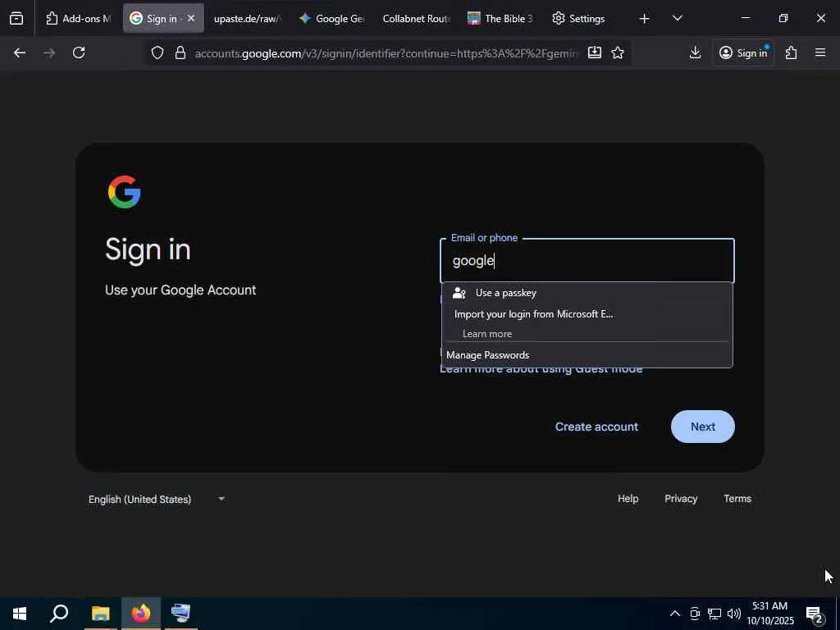This screenshot has height=630, width=840.
Task: Switch to the Add-ons Manager tab
Action: 79,18
